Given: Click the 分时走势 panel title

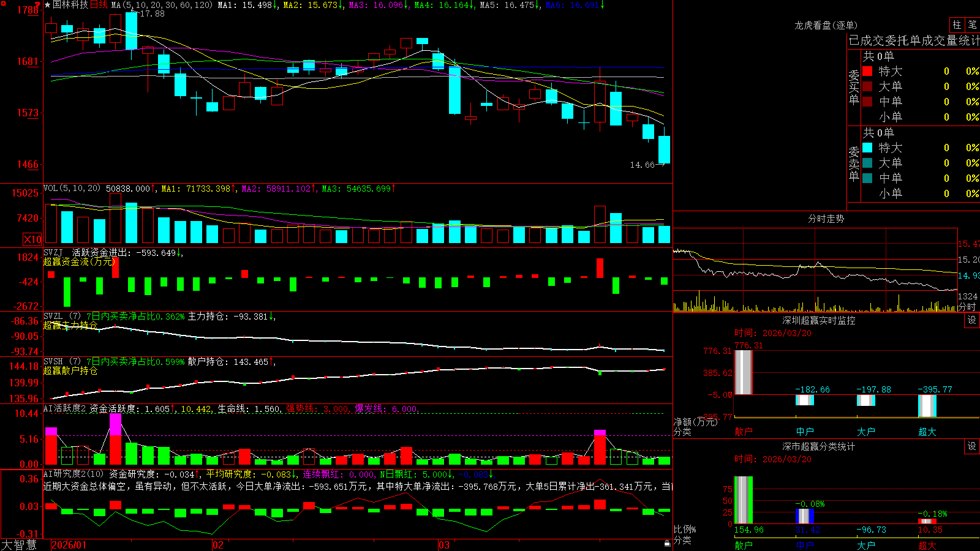Looking at the screenshot, I should pyautogui.click(x=826, y=219).
